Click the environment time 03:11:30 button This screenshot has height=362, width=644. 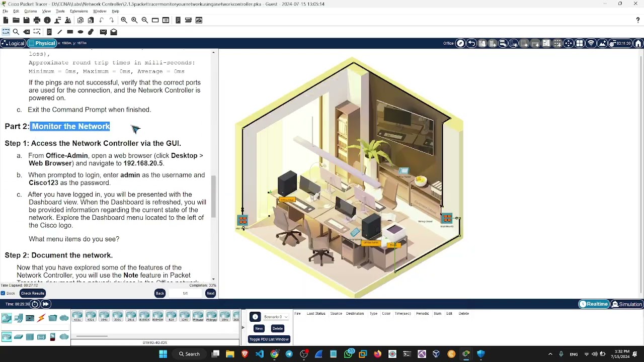coord(620,43)
